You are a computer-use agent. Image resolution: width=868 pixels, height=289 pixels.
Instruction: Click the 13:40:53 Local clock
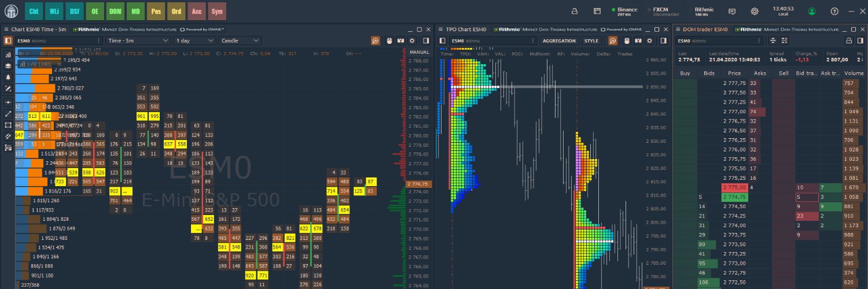click(782, 11)
